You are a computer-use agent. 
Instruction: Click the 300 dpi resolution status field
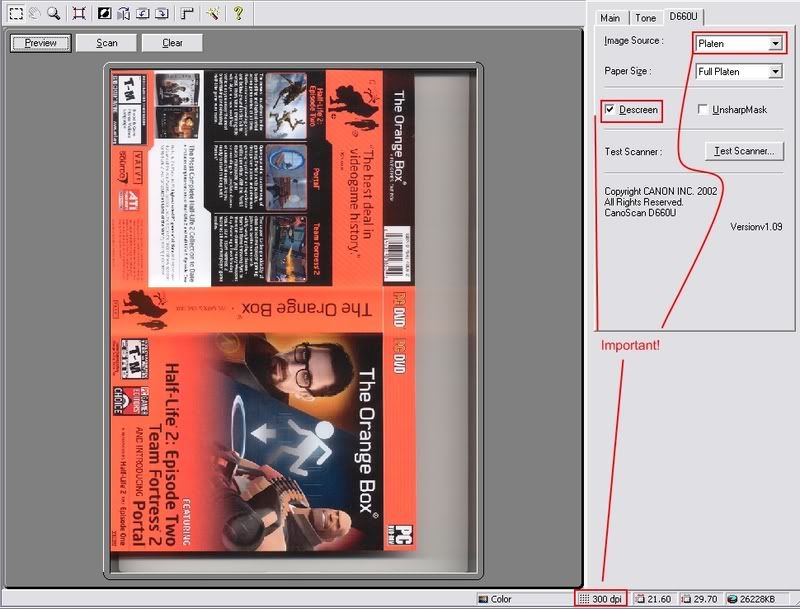click(601, 599)
